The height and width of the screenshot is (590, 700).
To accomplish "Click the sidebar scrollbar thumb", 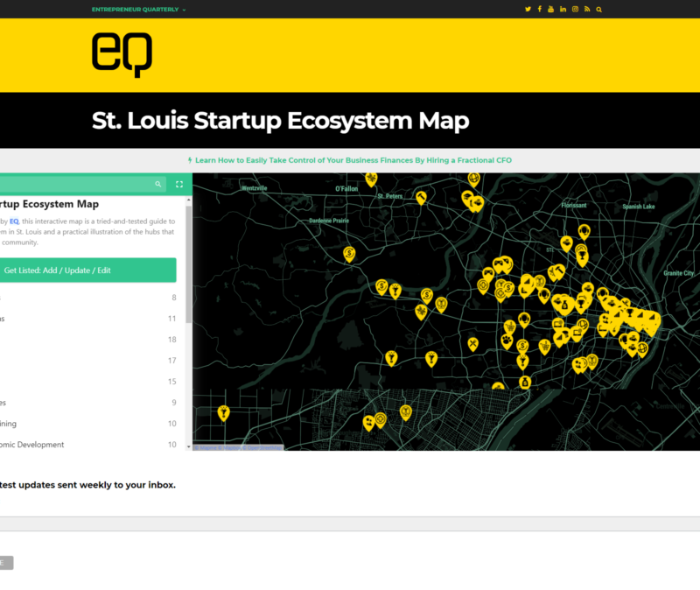I will pyautogui.click(x=189, y=263).
